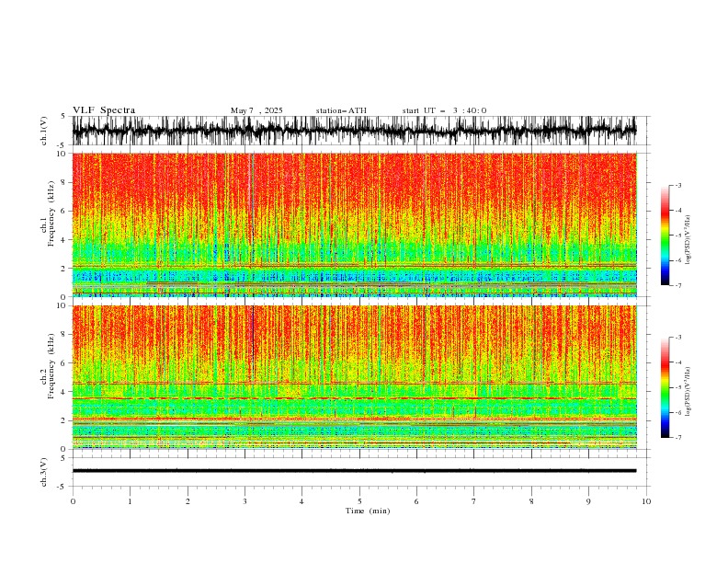Viewport: 728px width, 563px height.
Task: Click the 0 tick label on time axis
Action: [73, 501]
